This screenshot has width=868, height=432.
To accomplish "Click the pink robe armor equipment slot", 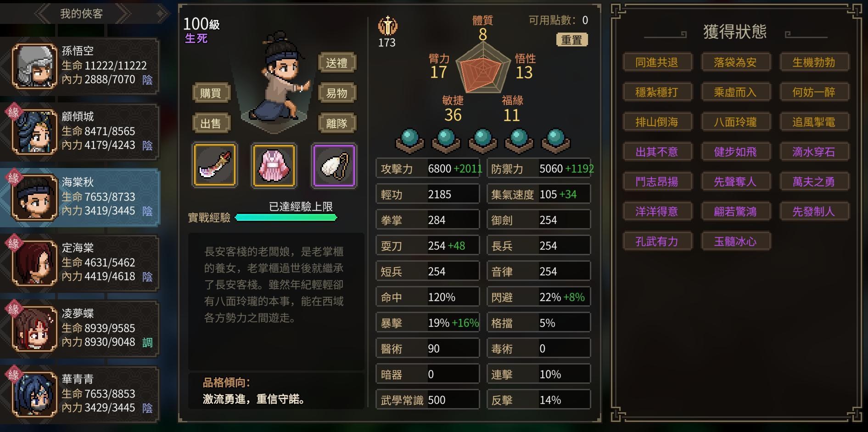I will [274, 165].
